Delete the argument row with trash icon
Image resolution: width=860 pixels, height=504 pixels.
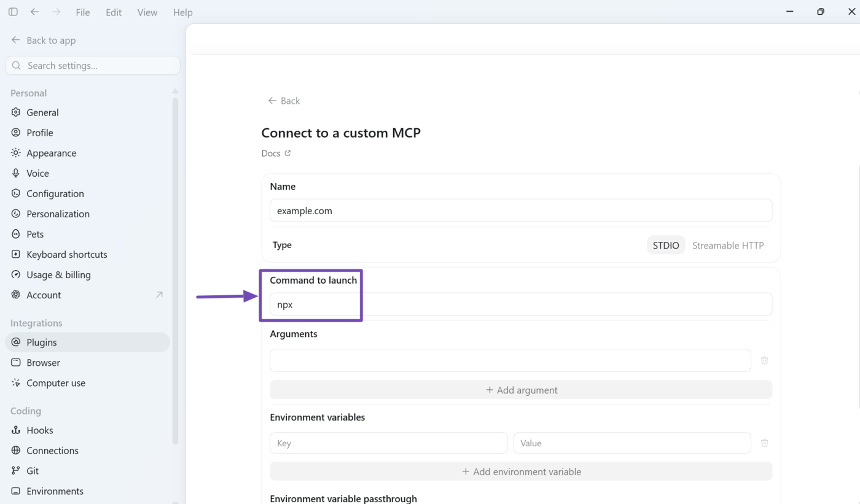(764, 360)
